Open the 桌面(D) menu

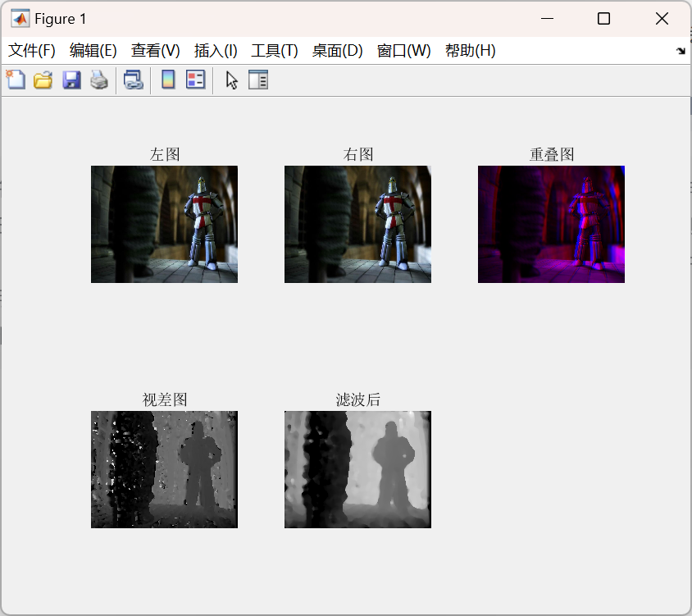[x=338, y=51]
